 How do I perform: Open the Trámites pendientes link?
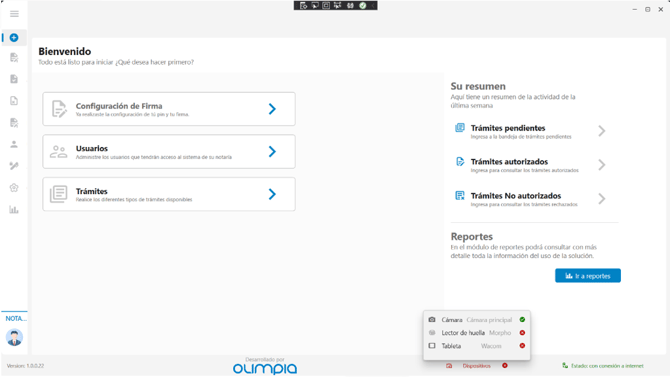(508, 128)
